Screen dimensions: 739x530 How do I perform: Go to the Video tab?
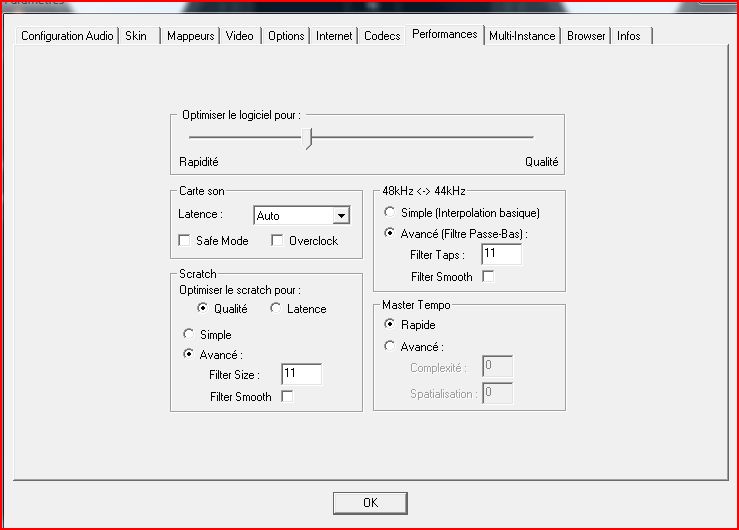coord(239,36)
